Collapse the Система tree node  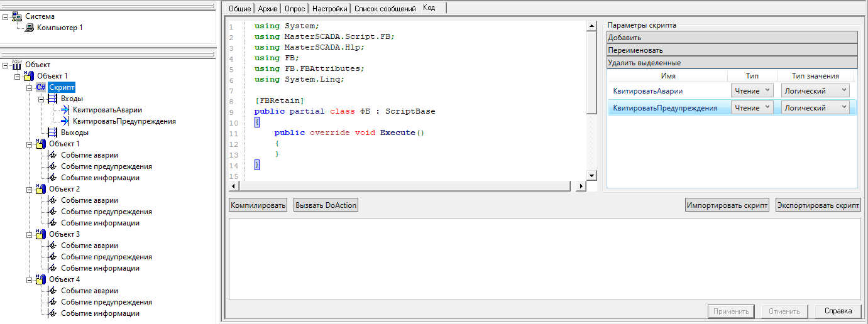(6, 16)
